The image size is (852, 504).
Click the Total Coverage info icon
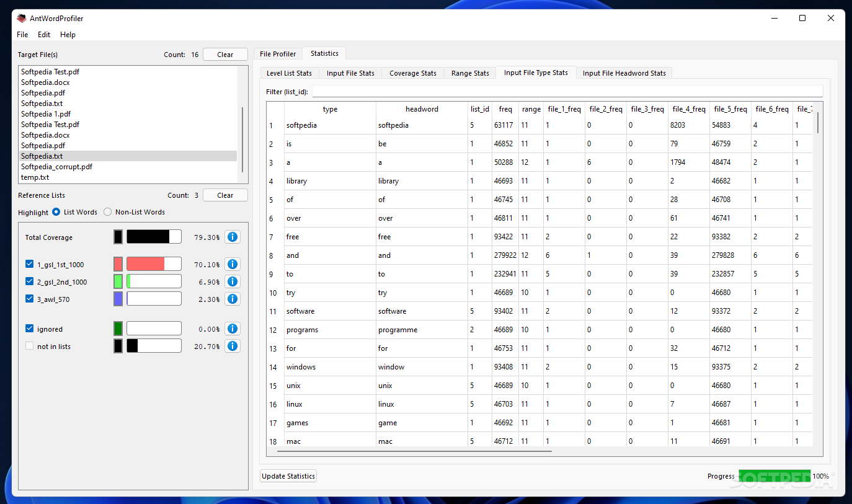click(x=233, y=237)
